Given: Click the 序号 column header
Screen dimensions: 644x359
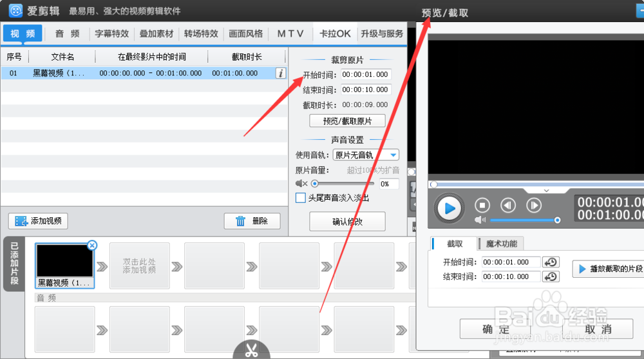Looking at the screenshot, I should coord(14,57).
